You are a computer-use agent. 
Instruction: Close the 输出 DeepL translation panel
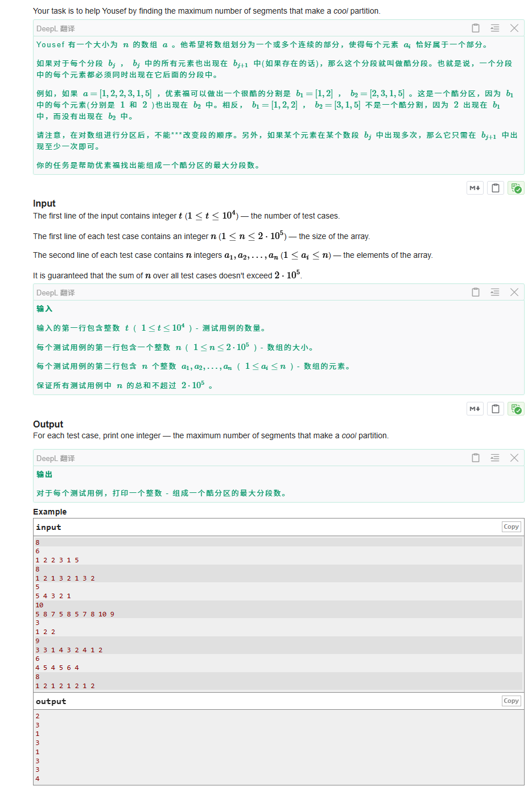(514, 458)
